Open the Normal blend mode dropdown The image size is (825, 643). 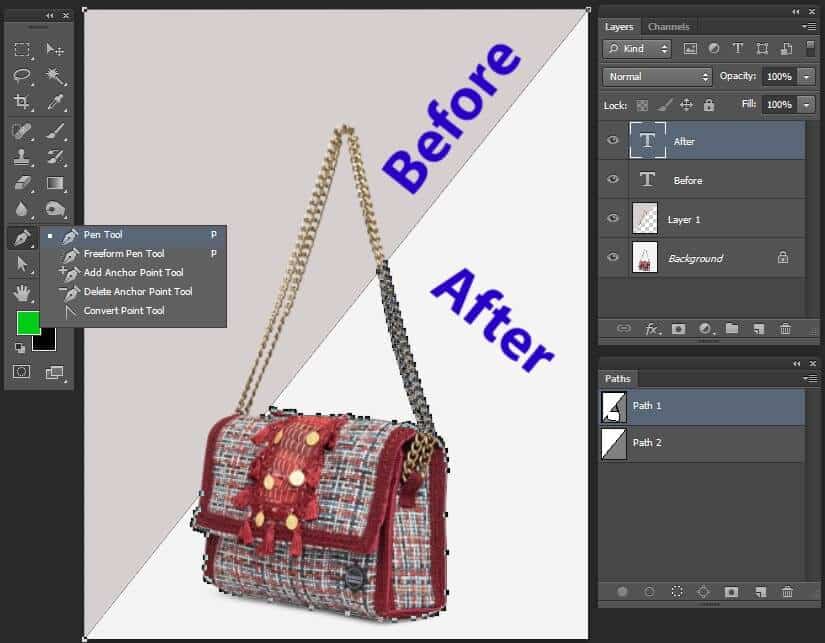click(655, 76)
